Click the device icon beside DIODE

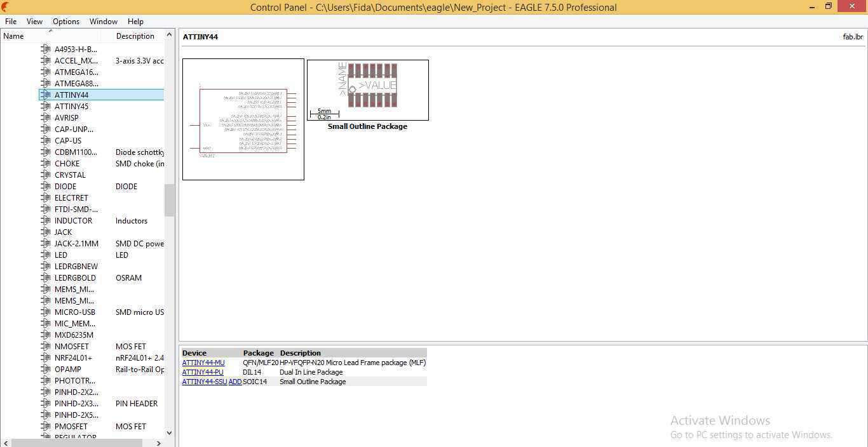click(x=46, y=186)
